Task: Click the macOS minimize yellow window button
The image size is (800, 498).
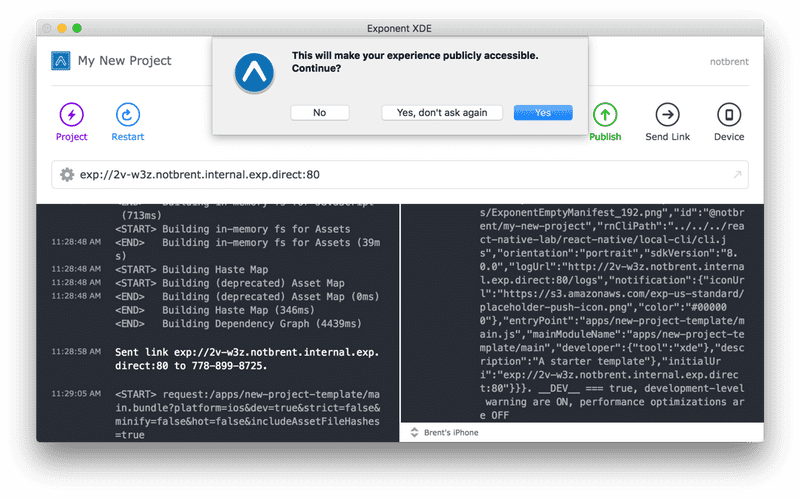Action: [62, 28]
